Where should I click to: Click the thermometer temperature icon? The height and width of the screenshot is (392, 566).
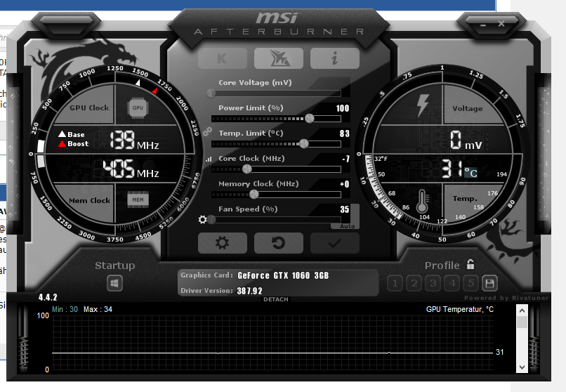pos(422,202)
